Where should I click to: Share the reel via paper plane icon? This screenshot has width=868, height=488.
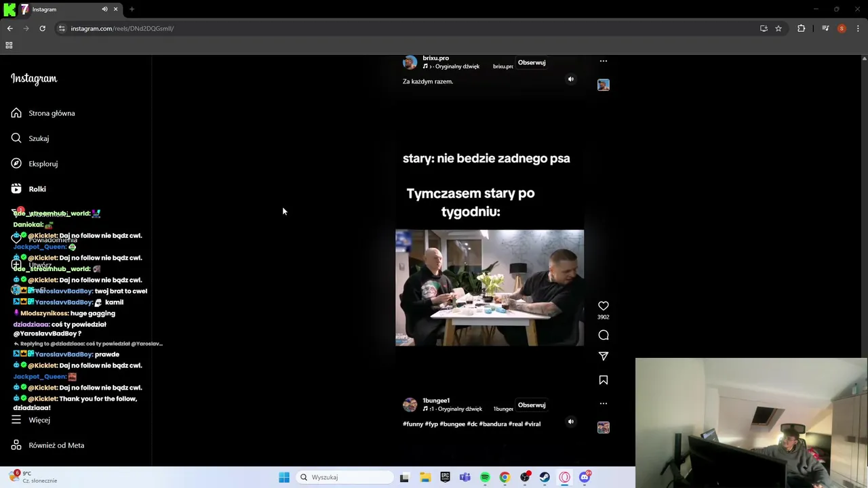(x=603, y=356)
